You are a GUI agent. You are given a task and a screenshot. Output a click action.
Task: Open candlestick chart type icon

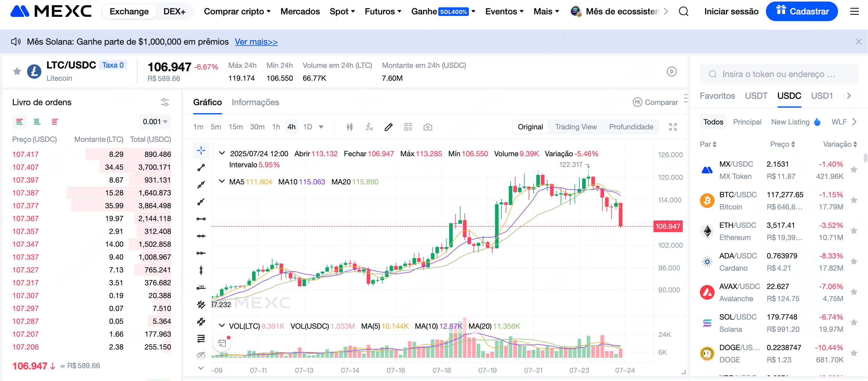[350, 127]
